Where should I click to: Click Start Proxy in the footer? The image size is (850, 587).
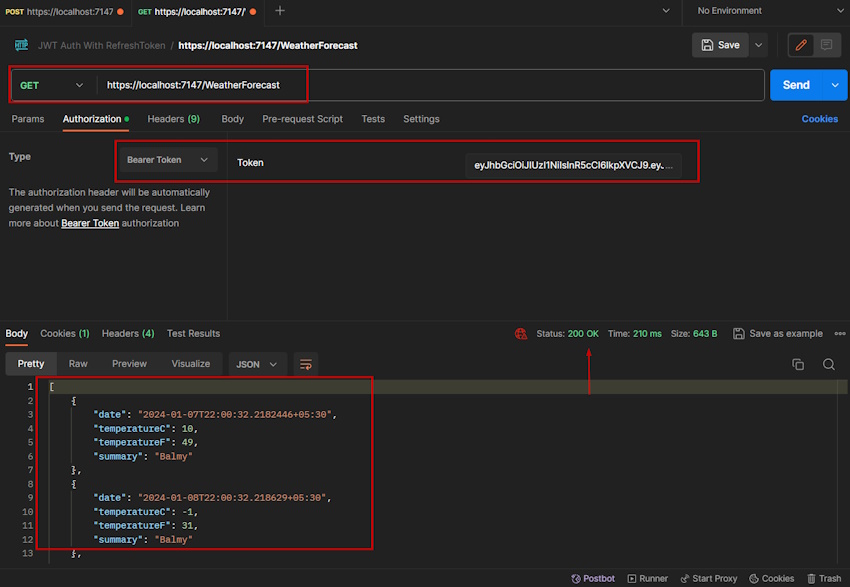click(x=709, y=578)
